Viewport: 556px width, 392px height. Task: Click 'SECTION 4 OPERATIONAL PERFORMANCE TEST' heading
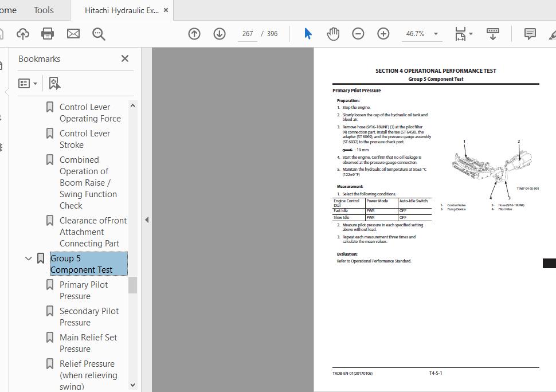point(436,71)
